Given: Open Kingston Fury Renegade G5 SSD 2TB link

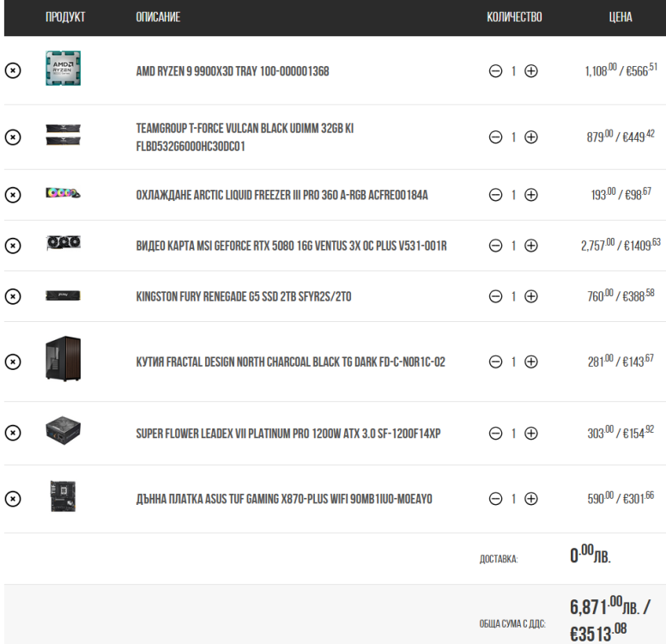Looking at the screenshot, I should point(244,296).
